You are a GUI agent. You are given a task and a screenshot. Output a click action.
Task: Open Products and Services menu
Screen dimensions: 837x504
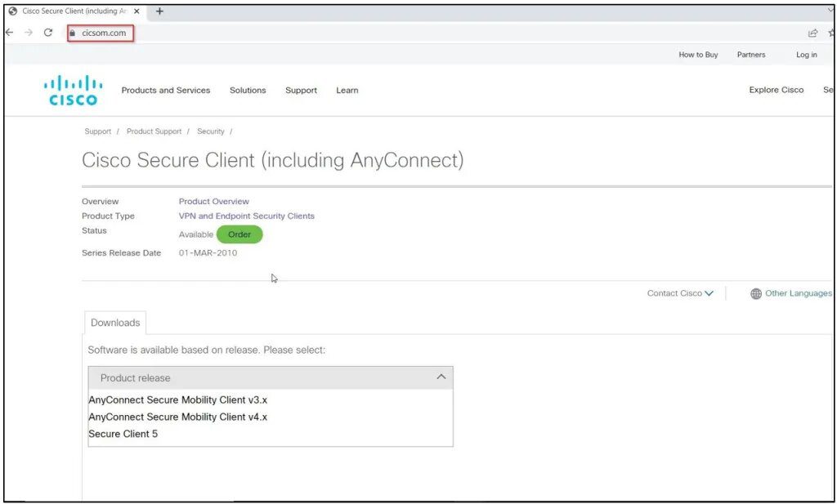(166, 90)
